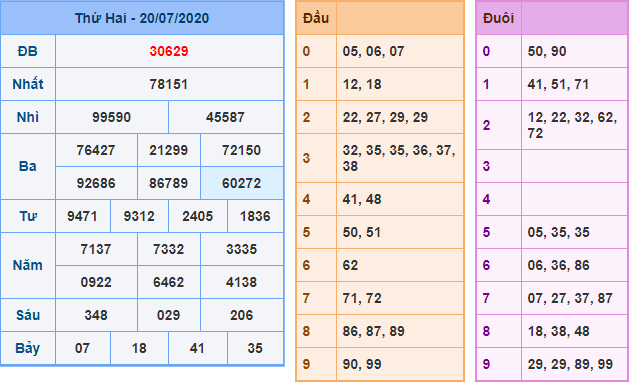Screen dimensions: 630x382
Task: Click Đuôi list "18, 38, 48"
Action: click(x=558, y=331)
